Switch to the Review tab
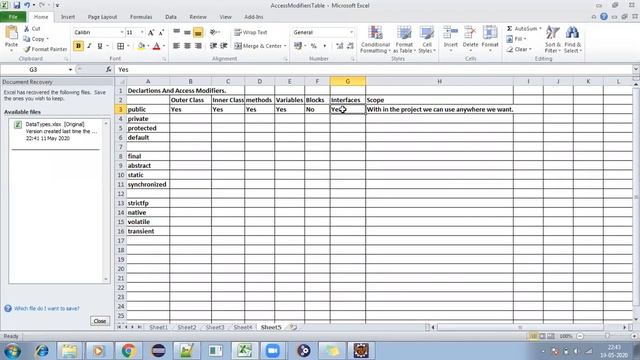 198,17
